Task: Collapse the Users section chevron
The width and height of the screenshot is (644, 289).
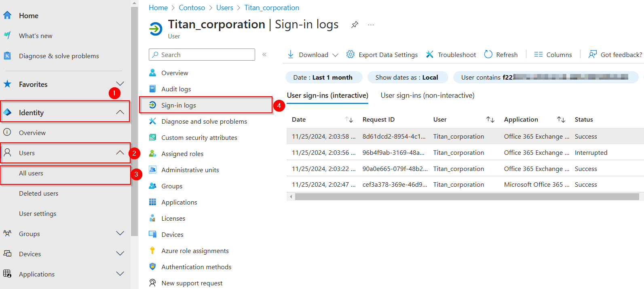Action: [120, 152]
